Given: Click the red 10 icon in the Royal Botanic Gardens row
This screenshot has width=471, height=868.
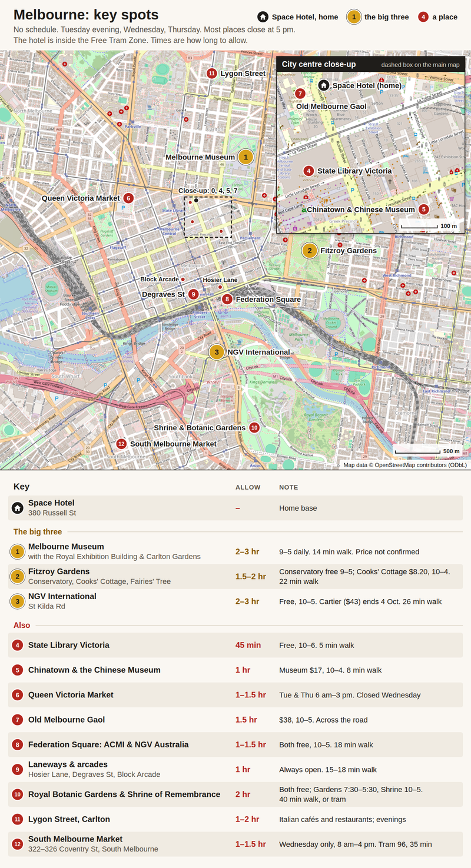Looking at the screenshot, I should [18, 794].
